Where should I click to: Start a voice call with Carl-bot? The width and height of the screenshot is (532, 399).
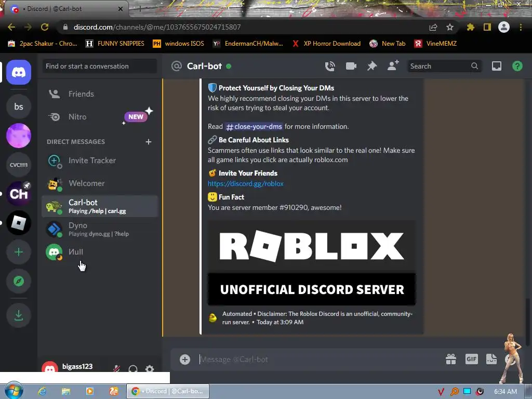pos(330,66)
